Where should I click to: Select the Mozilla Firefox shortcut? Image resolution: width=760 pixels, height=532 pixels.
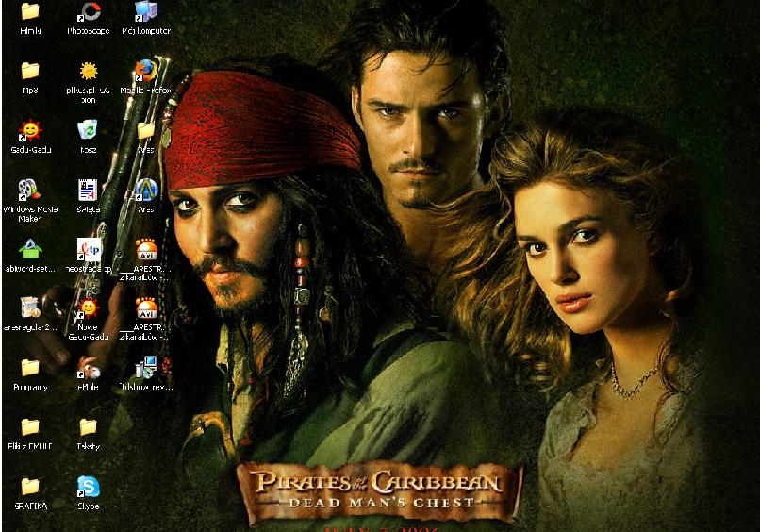145,73
